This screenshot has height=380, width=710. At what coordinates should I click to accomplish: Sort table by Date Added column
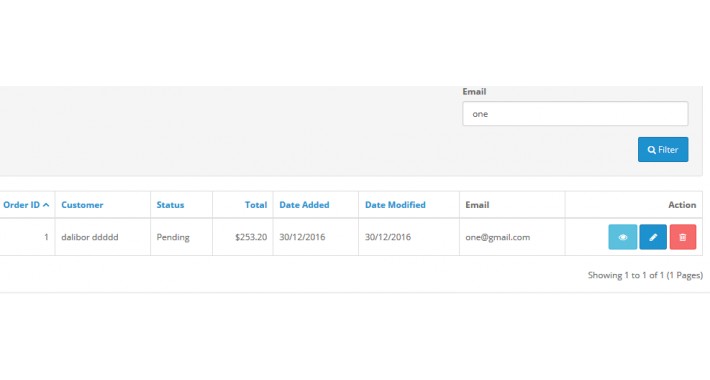[x=304, y=205]
